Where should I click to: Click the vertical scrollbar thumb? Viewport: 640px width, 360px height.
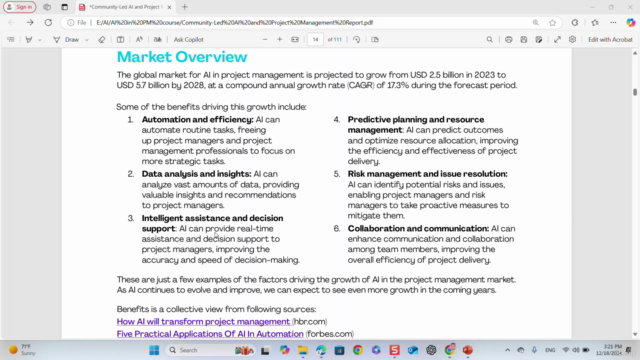(635, 92)
